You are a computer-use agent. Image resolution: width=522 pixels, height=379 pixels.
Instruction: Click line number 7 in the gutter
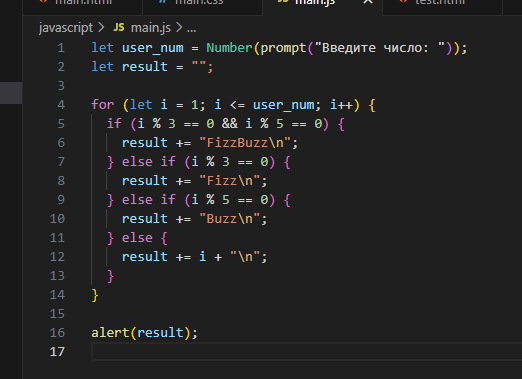coord(61,162)
